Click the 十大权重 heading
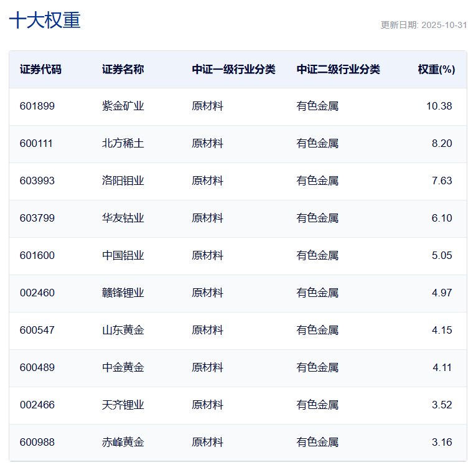 click(45, 21)
